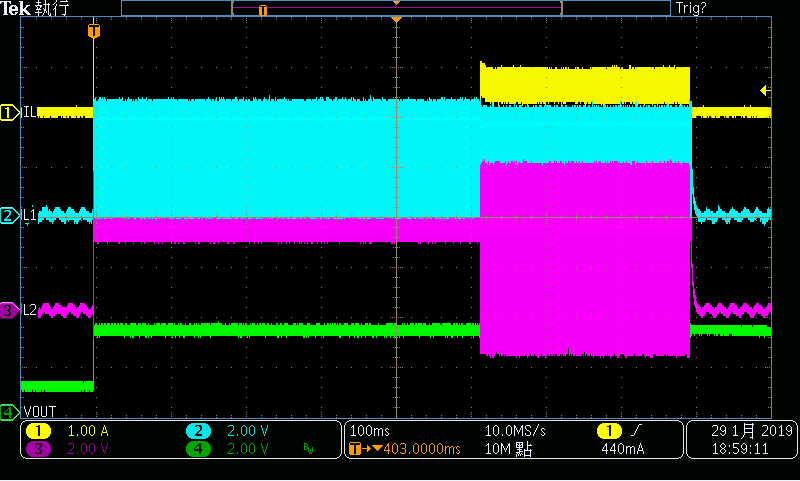Click the orange T delay icon in readout

pos(355,449)
